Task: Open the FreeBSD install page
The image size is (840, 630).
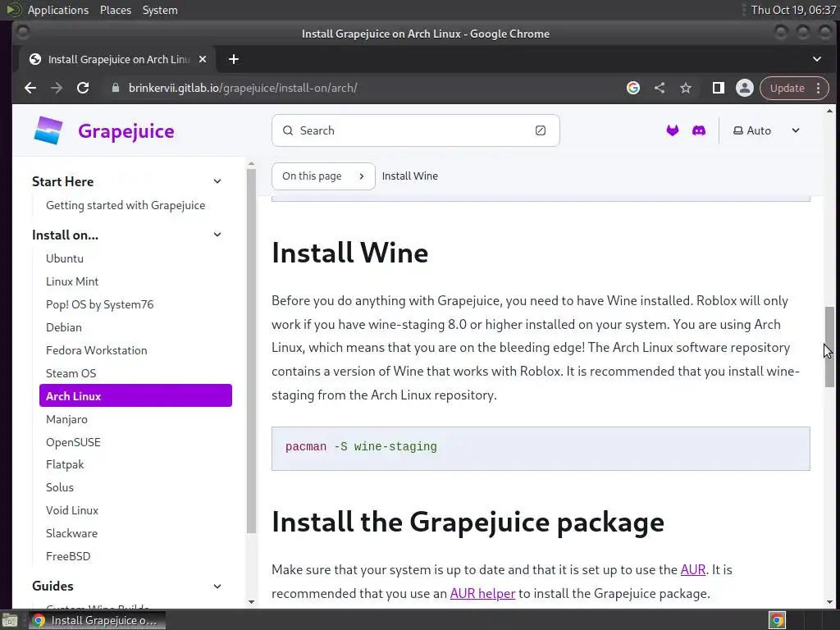Action: [x=68, y=556]
